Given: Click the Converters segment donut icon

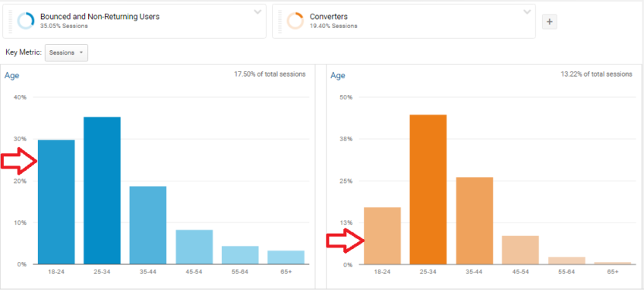Looking at the screenshot, I should click(295, 21).
